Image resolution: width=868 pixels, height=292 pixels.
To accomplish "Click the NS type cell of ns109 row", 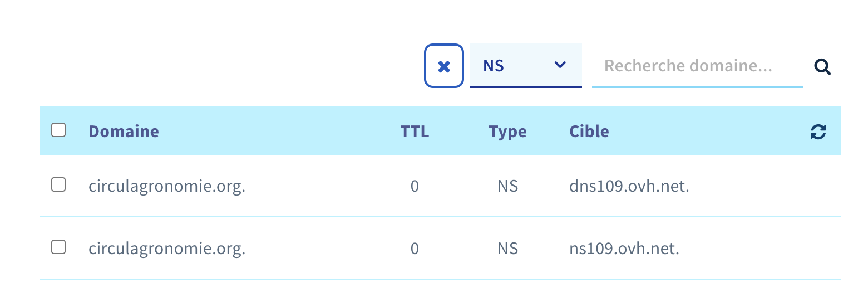I will click(507, 249).
